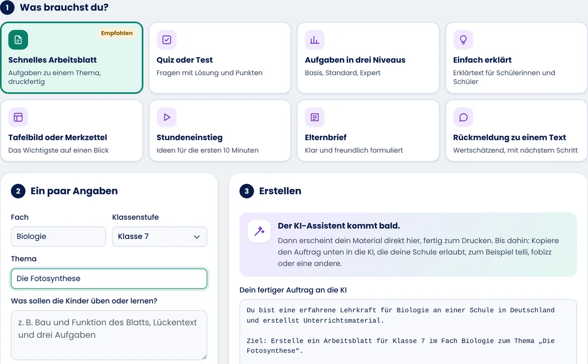Click the heading 'Was brauchst du?'
Image resolution: width=588 pixels, height=364 pixels.
pyautogui.click(x=64, y=7)
